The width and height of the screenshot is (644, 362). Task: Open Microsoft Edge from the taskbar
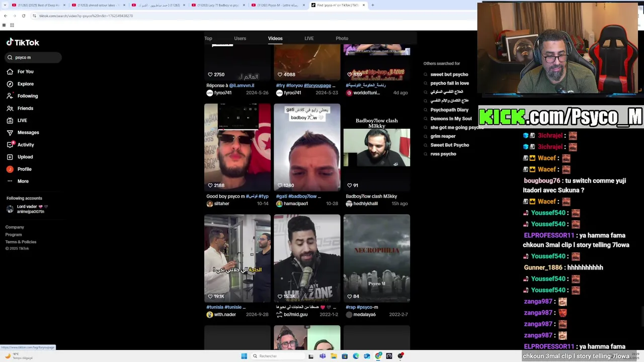pyautogui.click(x=356, y=356)
